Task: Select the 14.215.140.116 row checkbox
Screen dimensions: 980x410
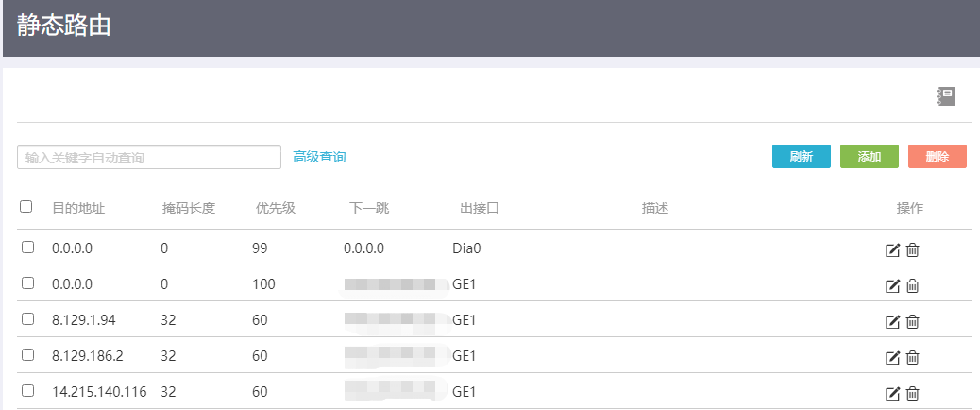Action: pyautogui.click(x=27, y=390)
